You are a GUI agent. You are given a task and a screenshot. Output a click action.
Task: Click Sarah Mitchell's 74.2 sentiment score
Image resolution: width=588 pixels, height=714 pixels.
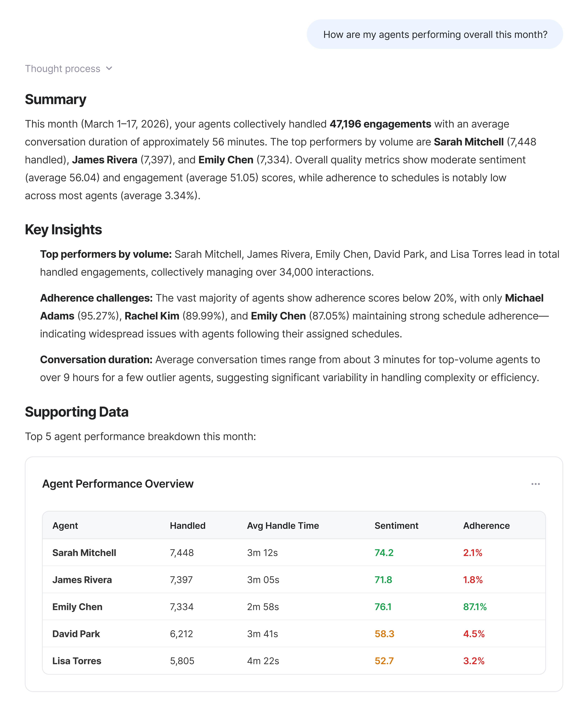point(384,553)
